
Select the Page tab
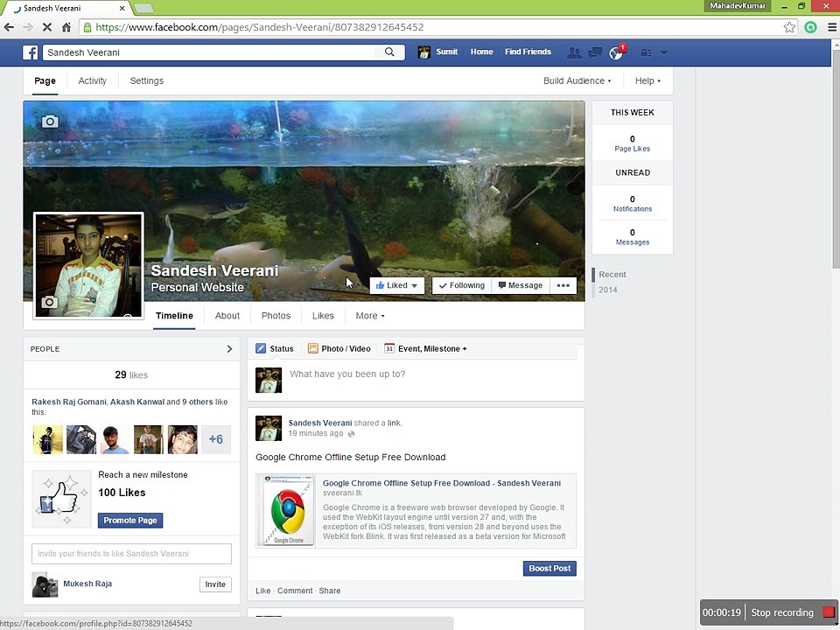point(45,80)
